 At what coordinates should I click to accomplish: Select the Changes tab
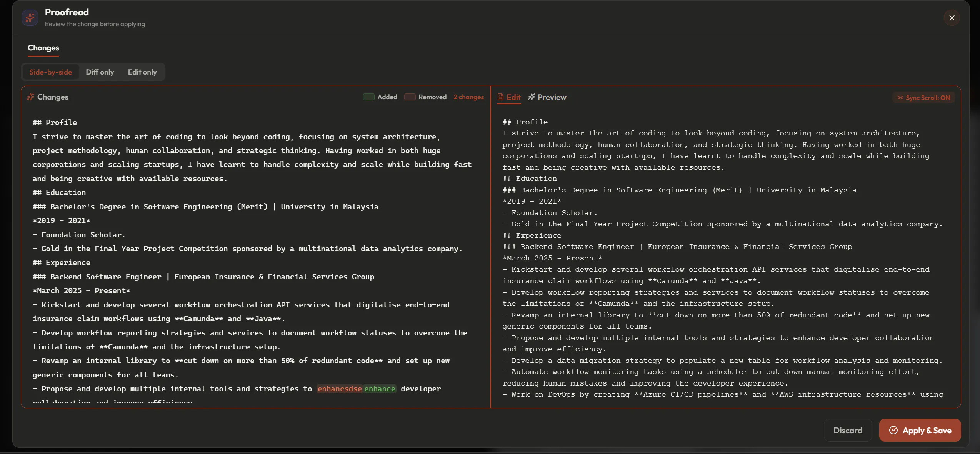point(43,48)
